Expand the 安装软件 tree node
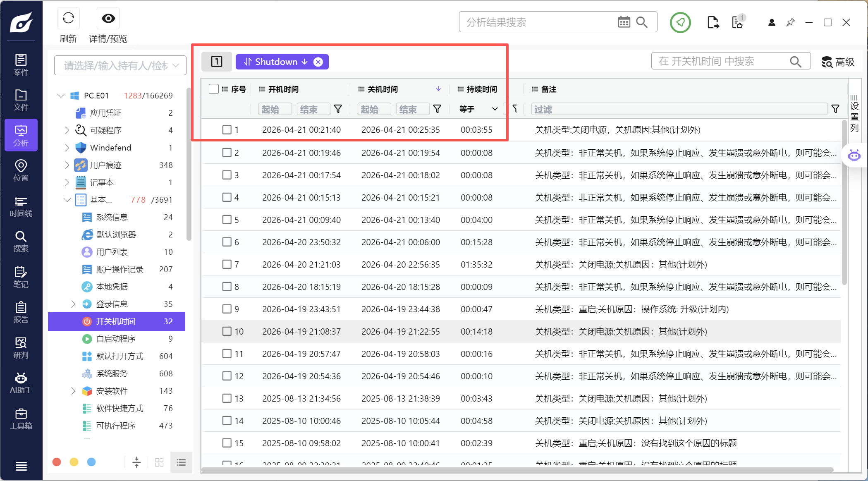This screenshot has height=481, width=868. pos(73,391)
